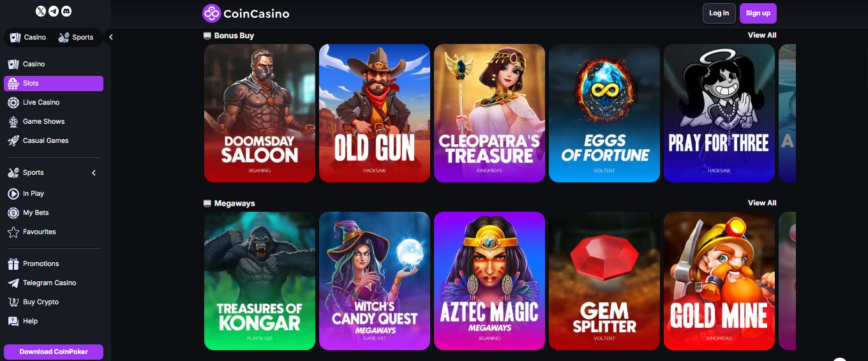Screen dimensions: 868x361
Task: View All Bonus Buy games
Action: tap(762, 35)
